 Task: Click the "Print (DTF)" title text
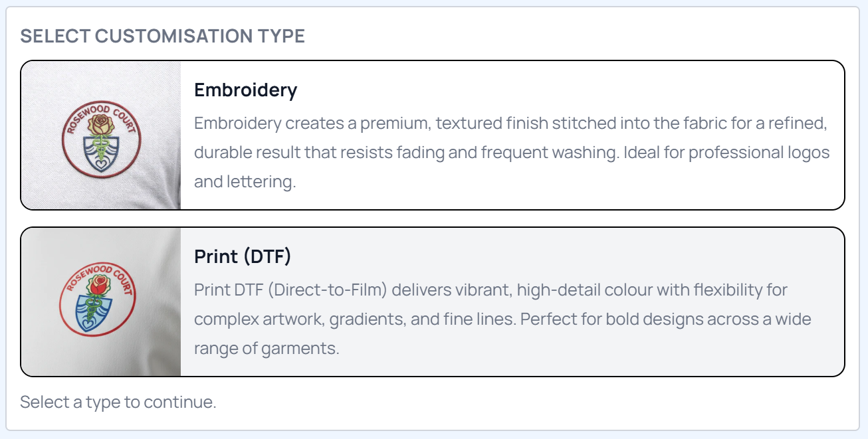(243, 256)
